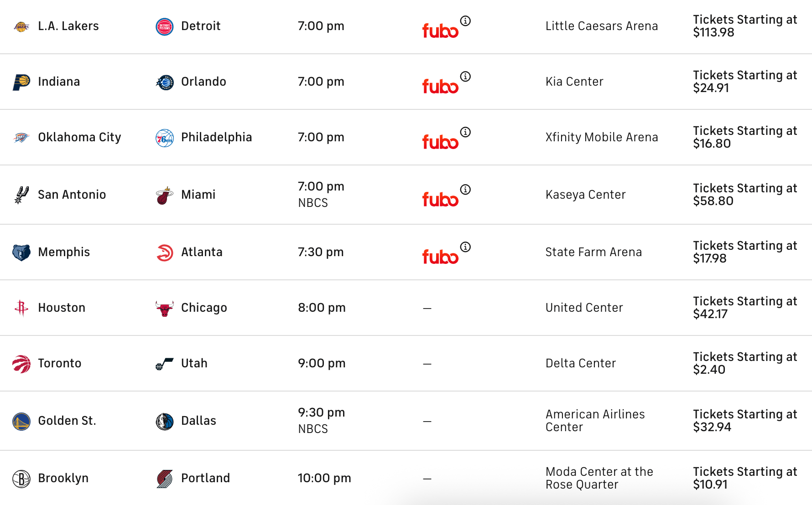The image size is (812, 505).
Task: Click the Indiana Pacers logo
Action: click(x=21, y=82)
